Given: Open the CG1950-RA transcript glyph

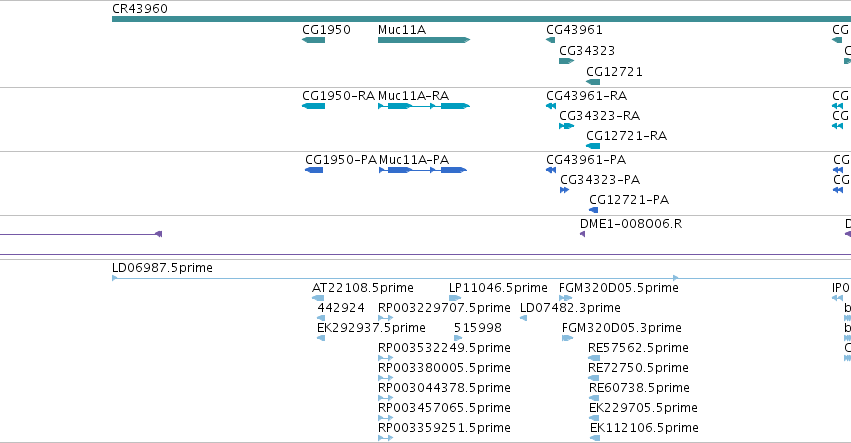Looking at the screenshot, I should pos(313,106).
